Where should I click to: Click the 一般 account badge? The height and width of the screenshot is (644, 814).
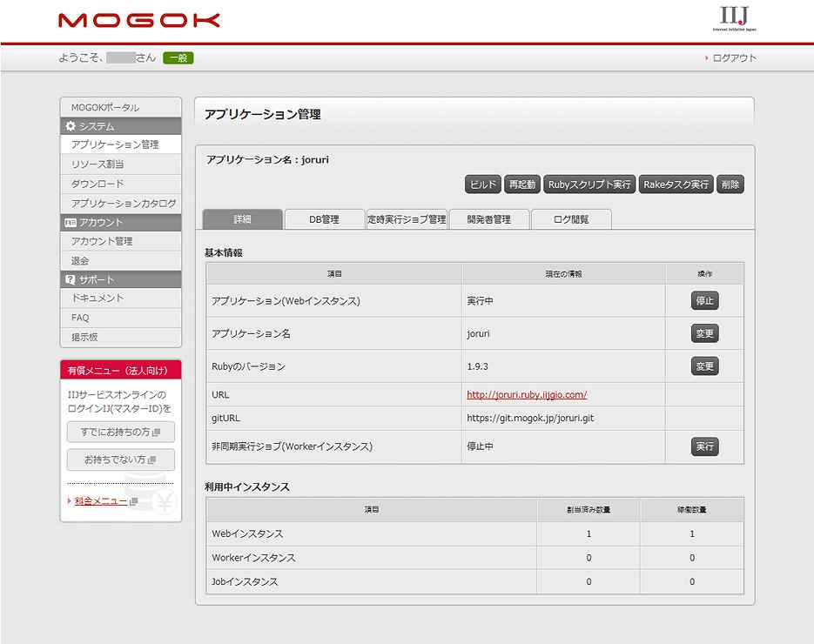178,58
